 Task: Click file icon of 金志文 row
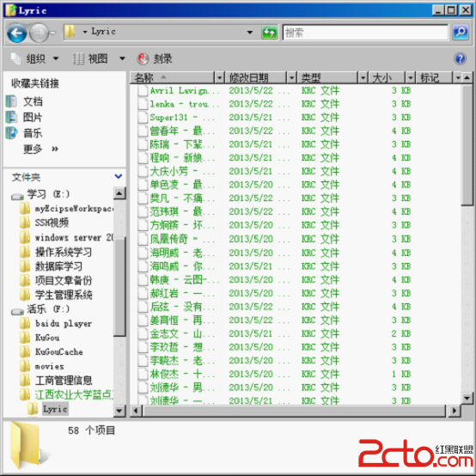click(x=143, y=333)
